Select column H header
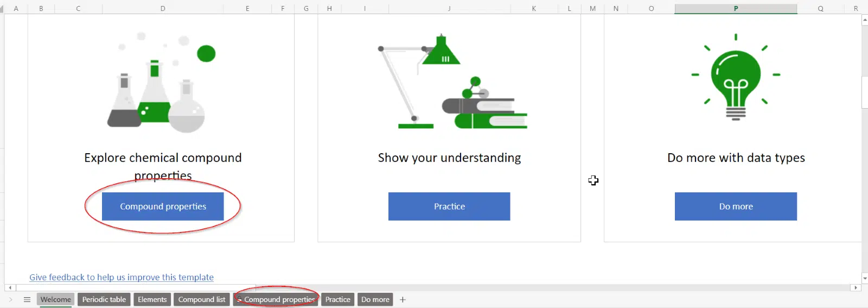The image size is (868, 308). tap(329, 8)
